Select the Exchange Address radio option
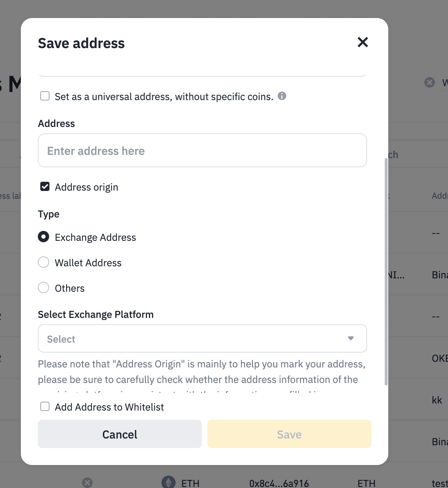The image size is (448, 488). point(43,237)
